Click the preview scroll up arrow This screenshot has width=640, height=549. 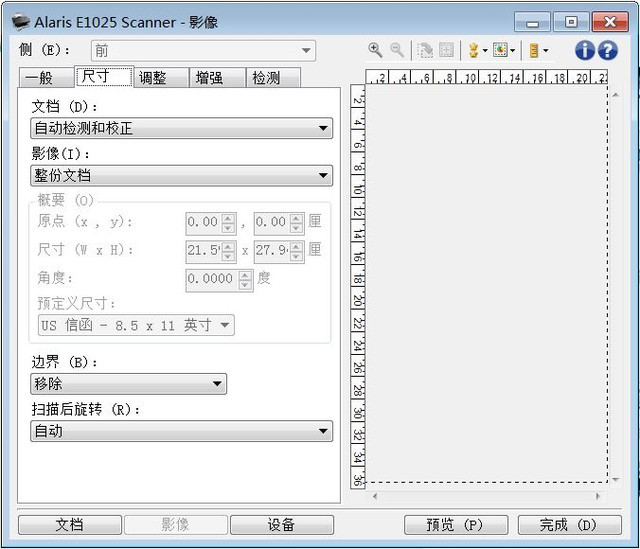coord(616,95)
